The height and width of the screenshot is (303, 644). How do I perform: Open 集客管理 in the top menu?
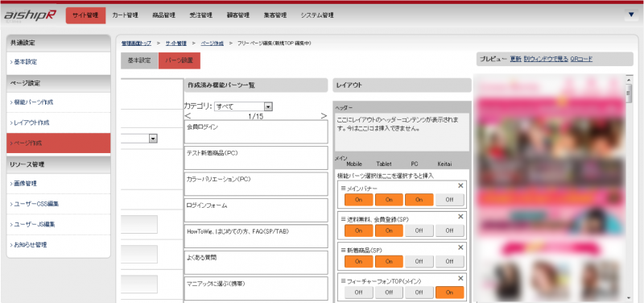[x=275, y=15]
